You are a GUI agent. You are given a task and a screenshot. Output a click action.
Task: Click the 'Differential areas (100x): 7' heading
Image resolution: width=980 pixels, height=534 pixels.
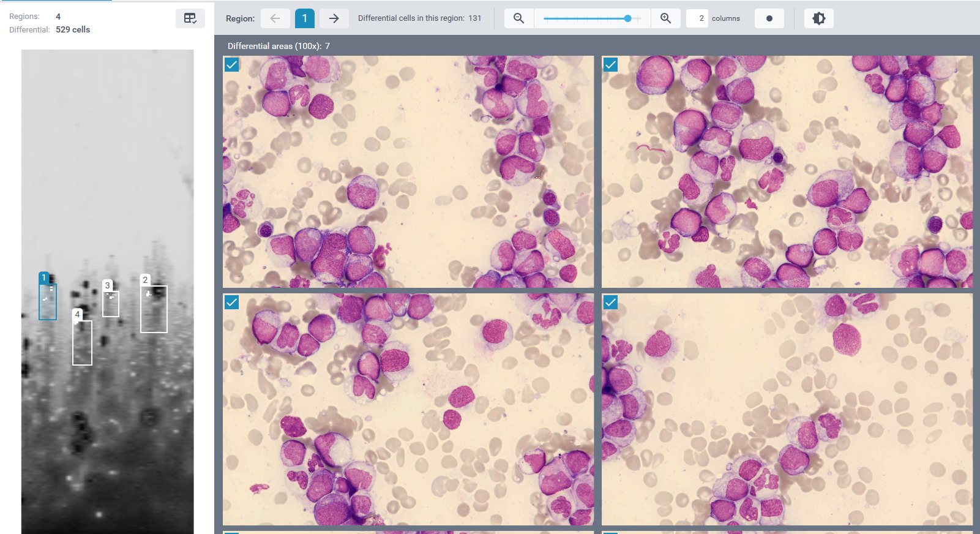pos(279,46)
